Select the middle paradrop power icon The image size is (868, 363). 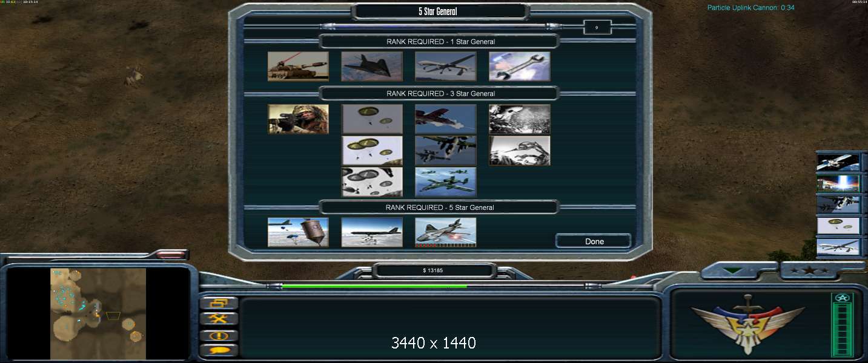pyautogui.click(x=372, y=151)
